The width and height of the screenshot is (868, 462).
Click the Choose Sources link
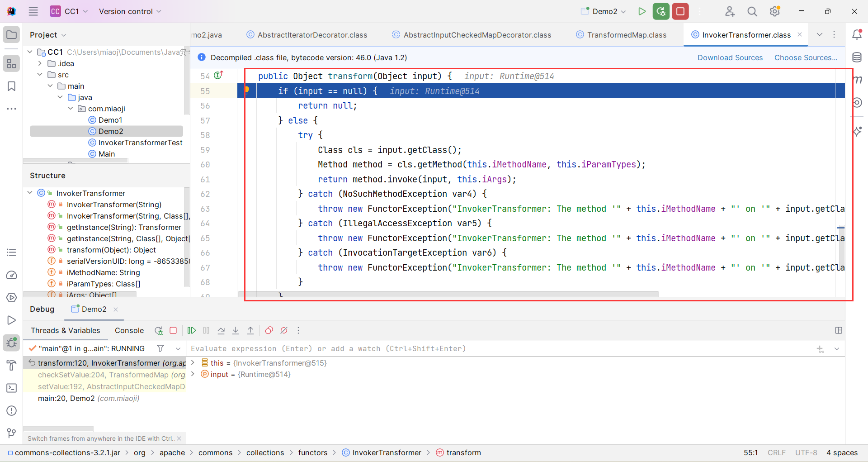(806, 57)
